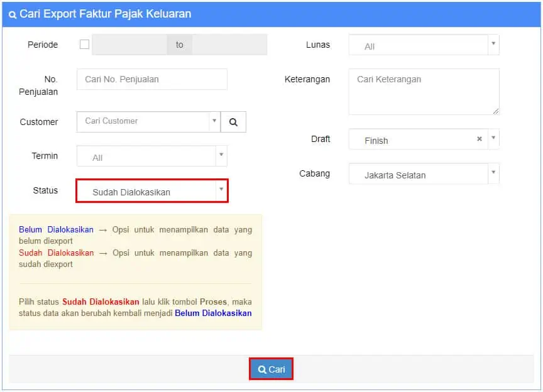Click the customer search magnifier icon
543x392 pixels.
(233, 122)
